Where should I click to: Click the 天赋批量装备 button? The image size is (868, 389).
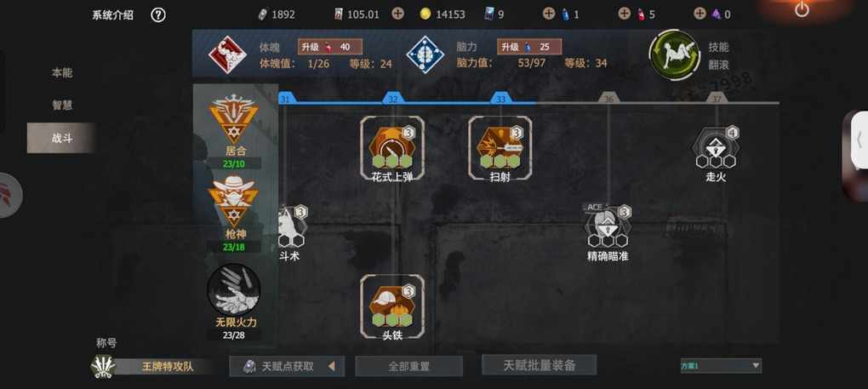click(540, 365)
